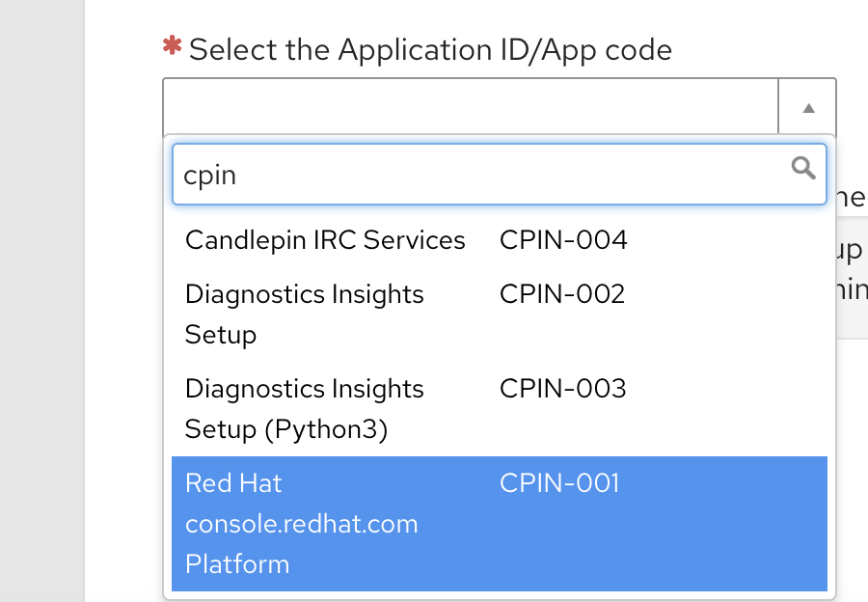Select Diagnostics Insights Setup without Python3
The height and width of the screenshot is (602, 868).
point(305,314)
